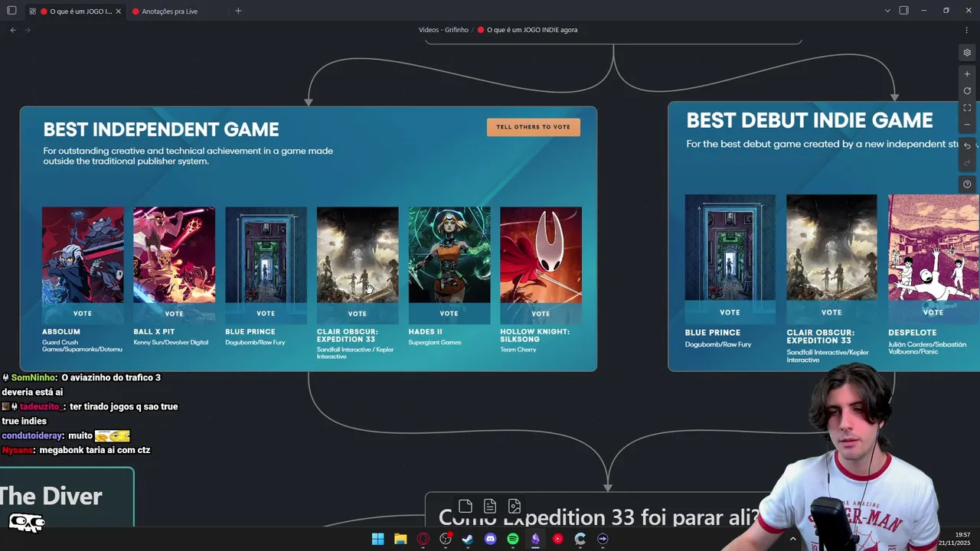Add card to canvas icon

465,507
